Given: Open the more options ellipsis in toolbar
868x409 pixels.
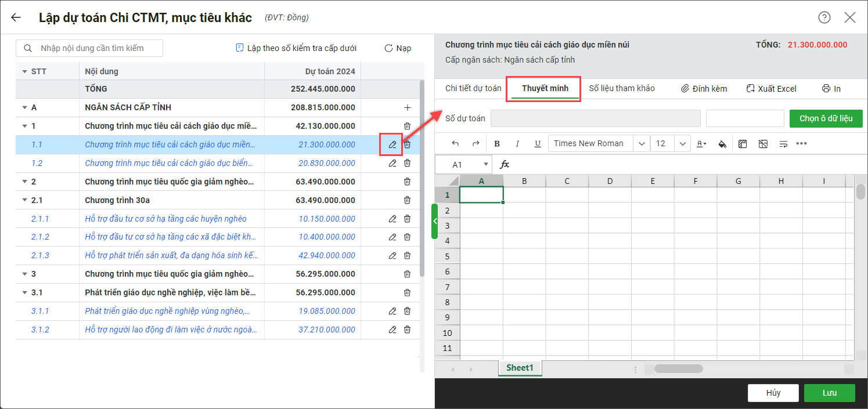Looking at the screenshot, I should pos(802,144).
